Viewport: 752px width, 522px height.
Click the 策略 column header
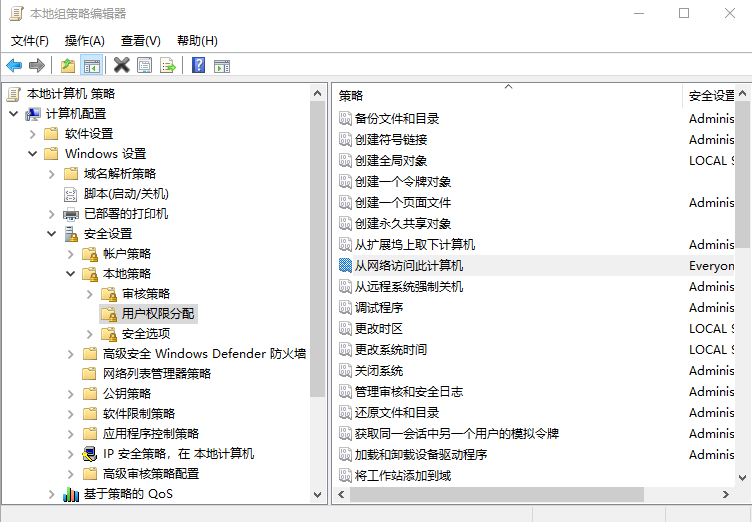pyautogui.click(x=351, y=96)
